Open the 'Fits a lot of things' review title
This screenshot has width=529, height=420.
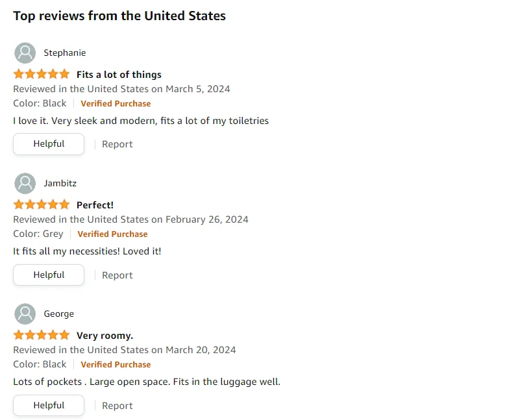[x=119, y=75]
